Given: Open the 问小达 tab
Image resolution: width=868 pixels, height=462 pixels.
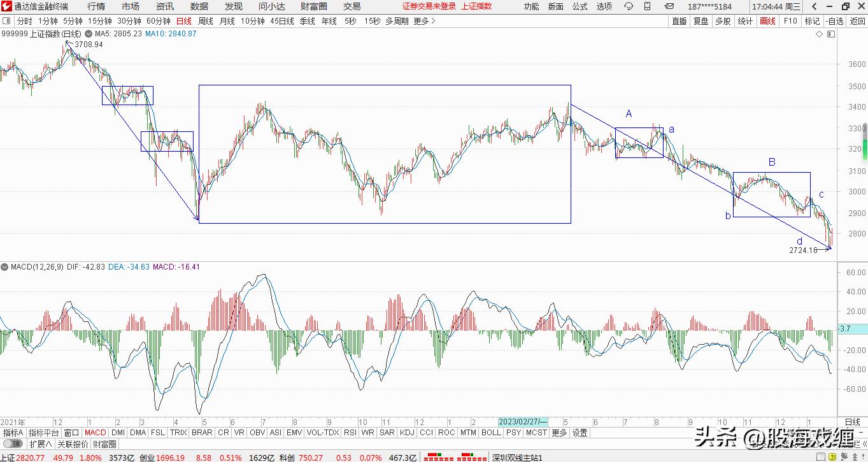Looking at the screenshot, I should point(272,6).
